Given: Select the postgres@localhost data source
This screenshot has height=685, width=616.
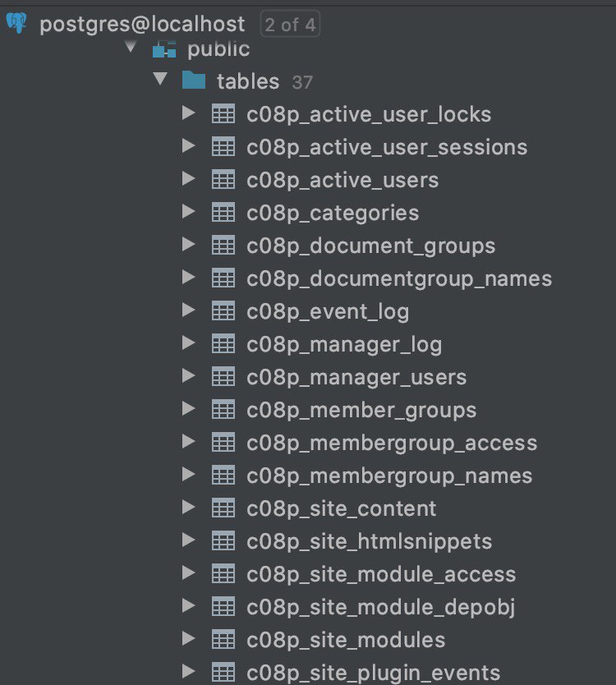Looking at the screenshot, I should click(142, 25).
